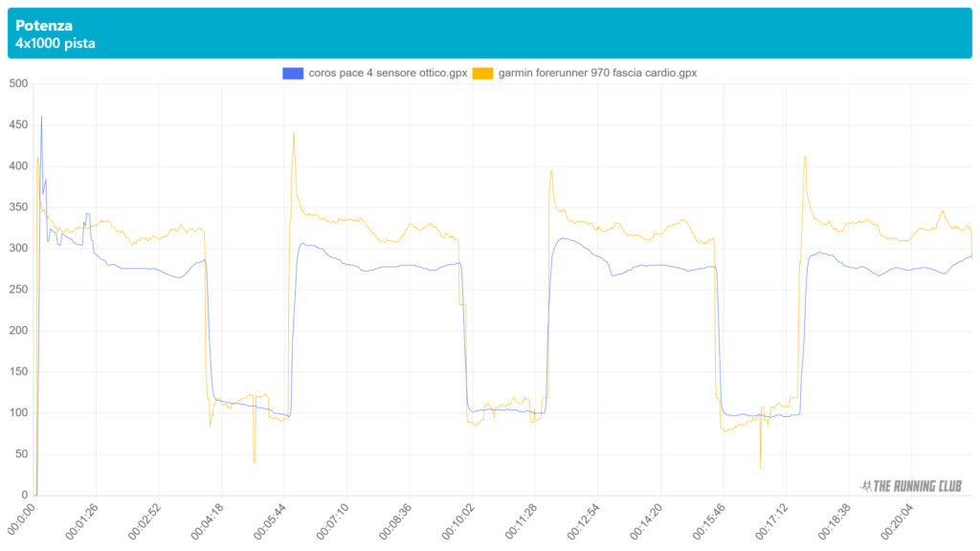Click the 100 value on the y-axis
This screenshot has height=551, width=980.
click(x=17, y=413)
